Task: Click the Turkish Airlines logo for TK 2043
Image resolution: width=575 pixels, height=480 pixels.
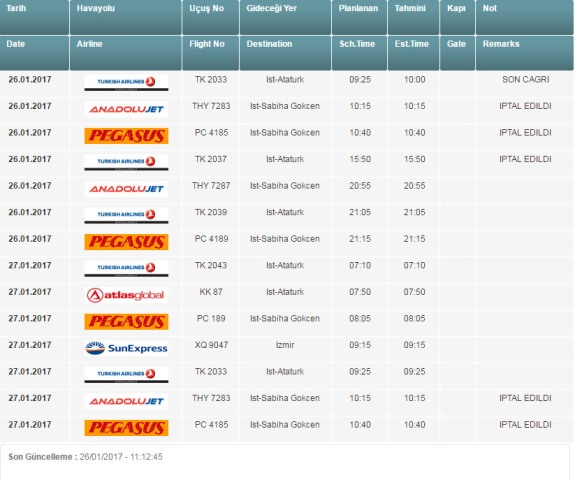Action: pos(126,268)
